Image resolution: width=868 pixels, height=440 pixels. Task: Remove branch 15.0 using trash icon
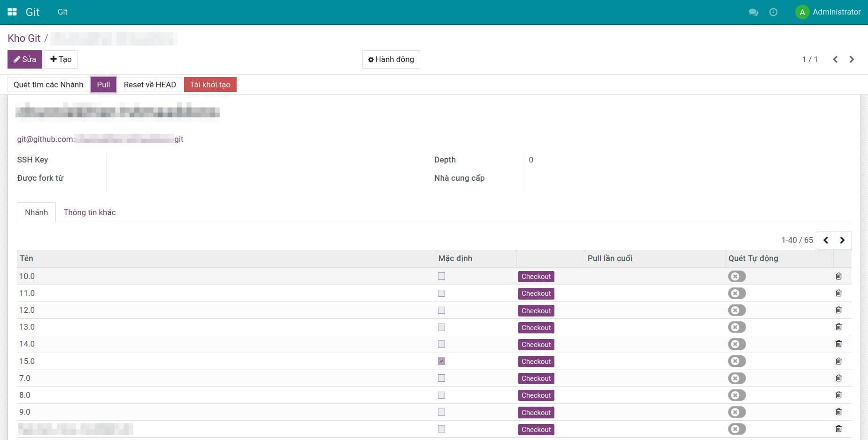coord(838,361)
